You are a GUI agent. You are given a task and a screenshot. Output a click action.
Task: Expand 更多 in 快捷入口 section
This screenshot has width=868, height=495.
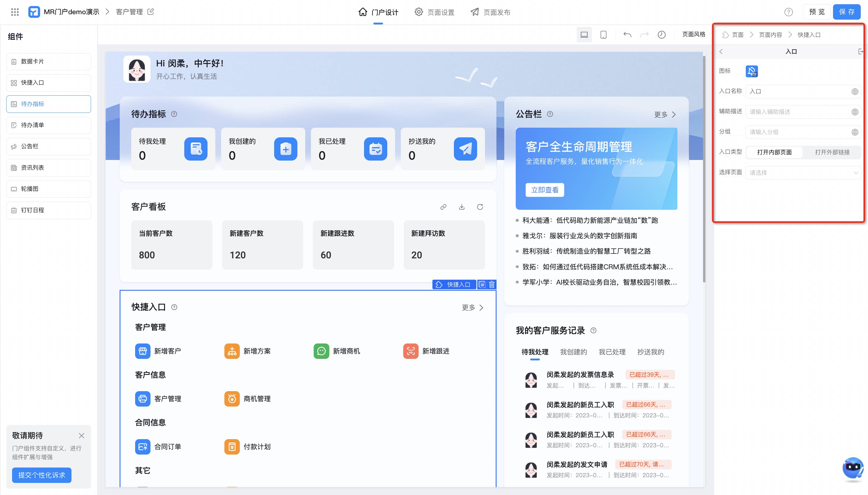(x=472, y=307)
